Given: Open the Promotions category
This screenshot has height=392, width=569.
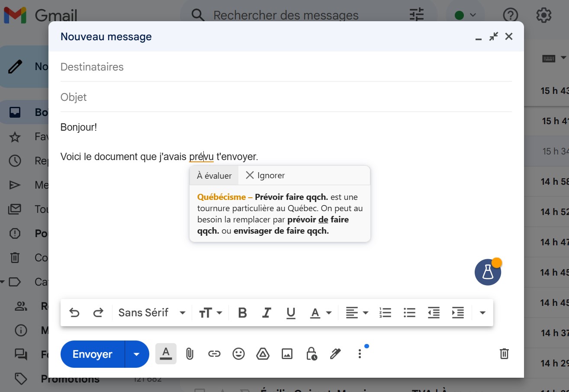Looking at the screenshot, I should point(70,379).
